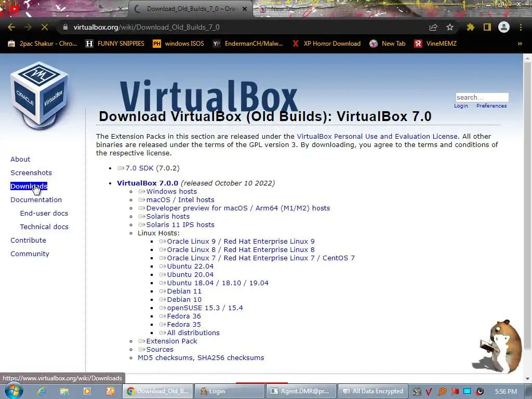The width and height of the screenshot is (532, 399).
Task: Click the padlock site info icon
Action: (x=65, y=27)
